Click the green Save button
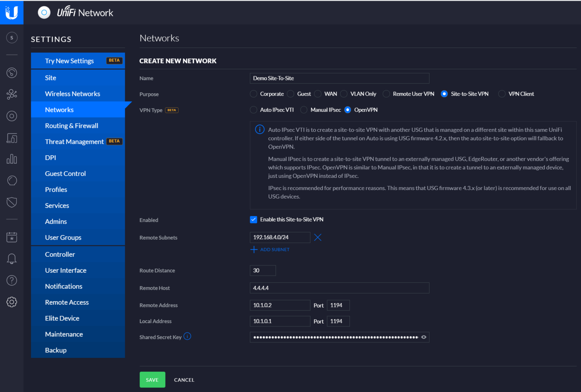The height and width of the screenshot is (392, 581). [152, 380]
